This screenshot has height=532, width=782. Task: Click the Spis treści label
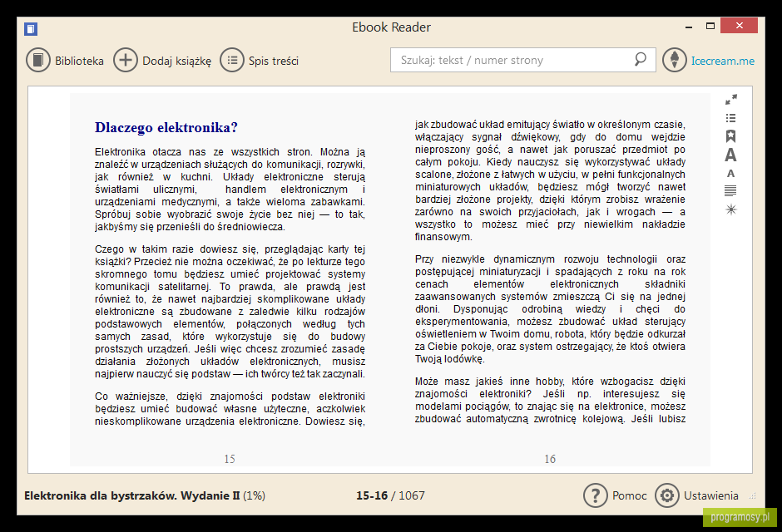coord(274,61)
